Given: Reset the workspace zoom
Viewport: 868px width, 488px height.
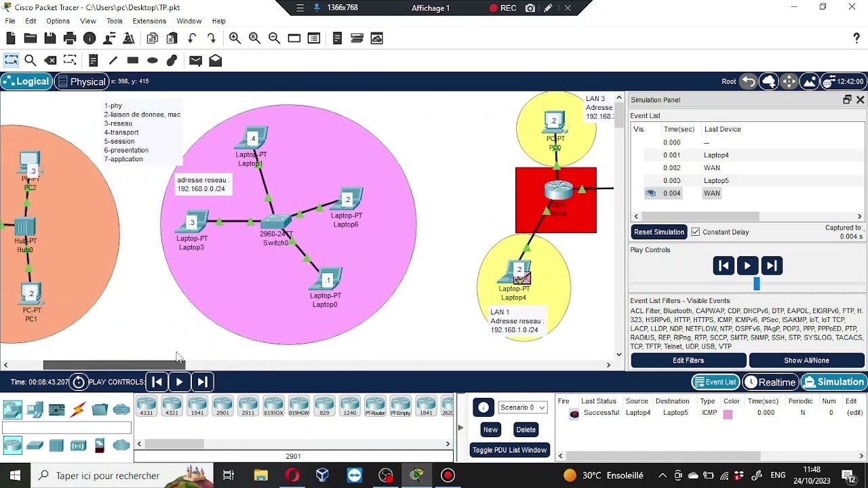Looking at the screenshot, I should pos(254,39).
